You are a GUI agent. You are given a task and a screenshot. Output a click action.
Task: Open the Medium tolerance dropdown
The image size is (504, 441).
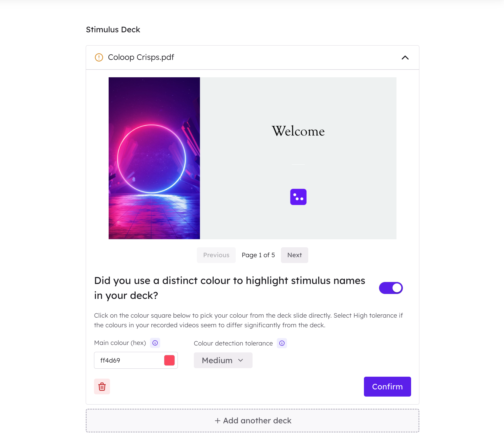tap(223, 360)
